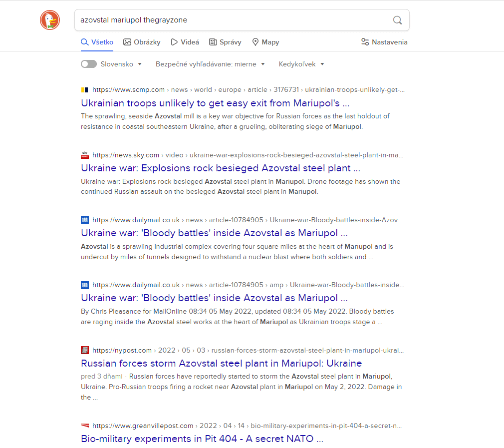Click the https://news.sky.com URL breadcrumb
Image resolution: width=504 pixels, height=448 pixels.
click(248, 155)
